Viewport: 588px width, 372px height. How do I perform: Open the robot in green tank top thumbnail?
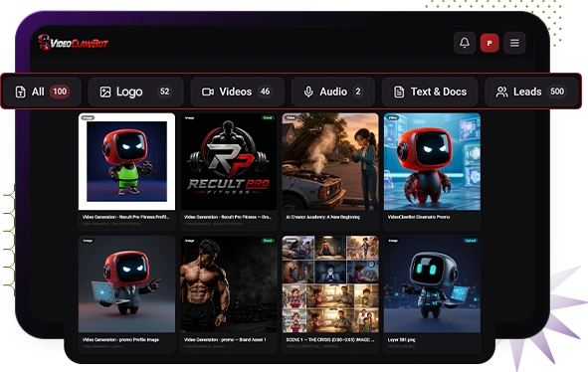[x=126, y=161]
